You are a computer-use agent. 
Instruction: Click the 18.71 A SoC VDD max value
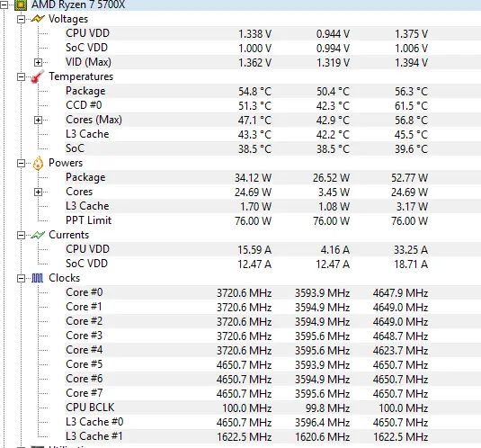[411, 264]
